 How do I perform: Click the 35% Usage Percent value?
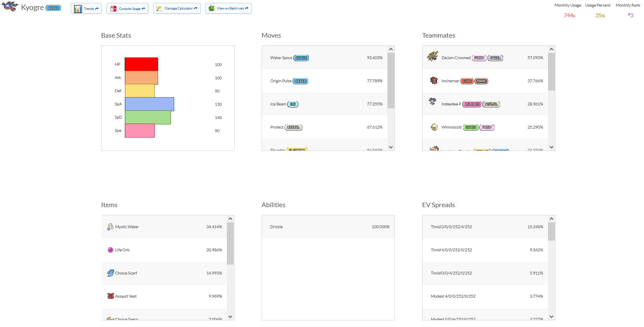[600, 15]
